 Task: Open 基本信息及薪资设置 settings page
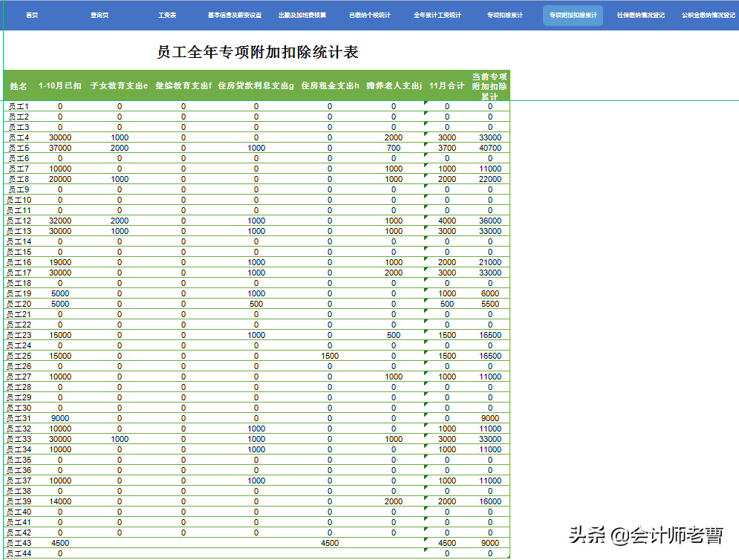pyautogui.click(x=236, y=13)
